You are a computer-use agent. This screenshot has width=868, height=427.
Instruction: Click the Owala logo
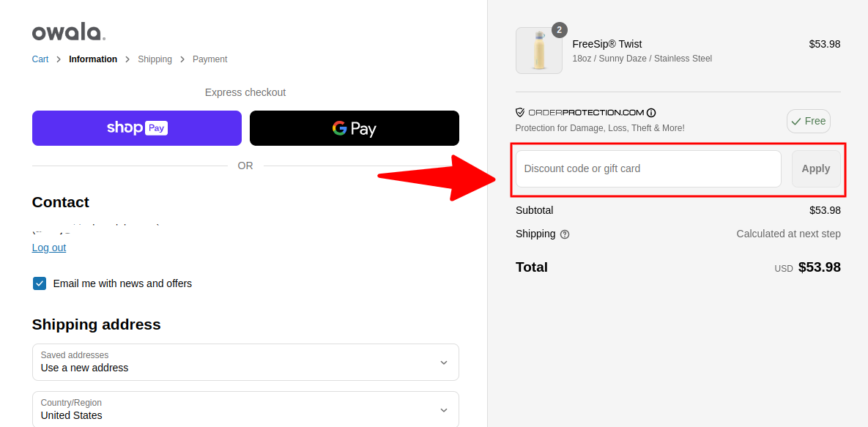coord(69,32)
